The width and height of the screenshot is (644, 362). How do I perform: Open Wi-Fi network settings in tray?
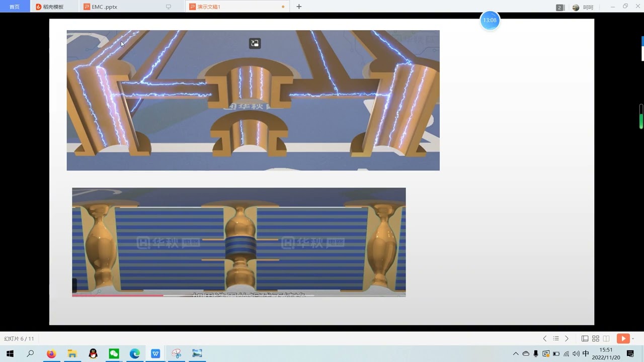tap(567, 354)
